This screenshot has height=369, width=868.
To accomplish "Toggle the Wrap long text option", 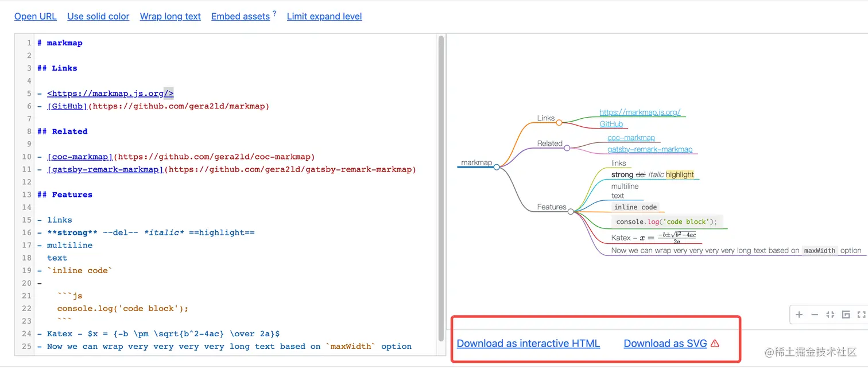I will pyautogui.click(x=170, y=16).
